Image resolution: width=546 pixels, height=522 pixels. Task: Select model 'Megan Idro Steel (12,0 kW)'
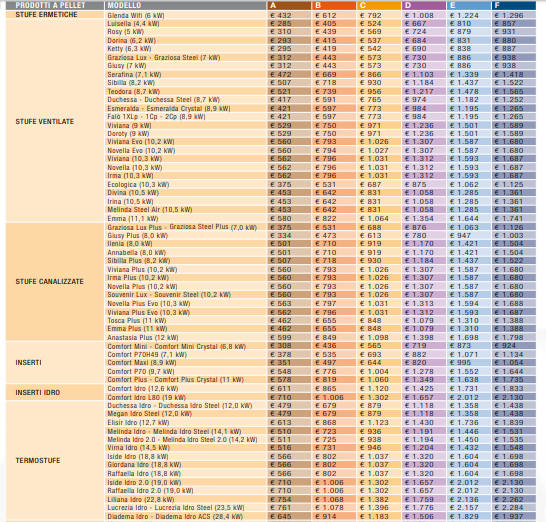click(x=150, y=414)
